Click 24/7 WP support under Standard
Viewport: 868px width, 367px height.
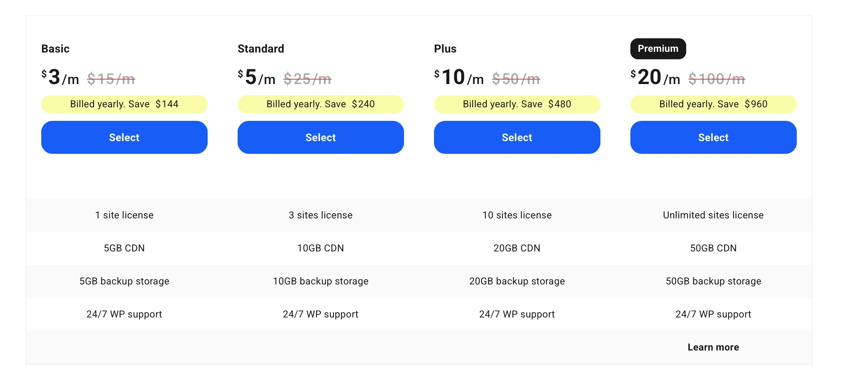click(320, 314)
